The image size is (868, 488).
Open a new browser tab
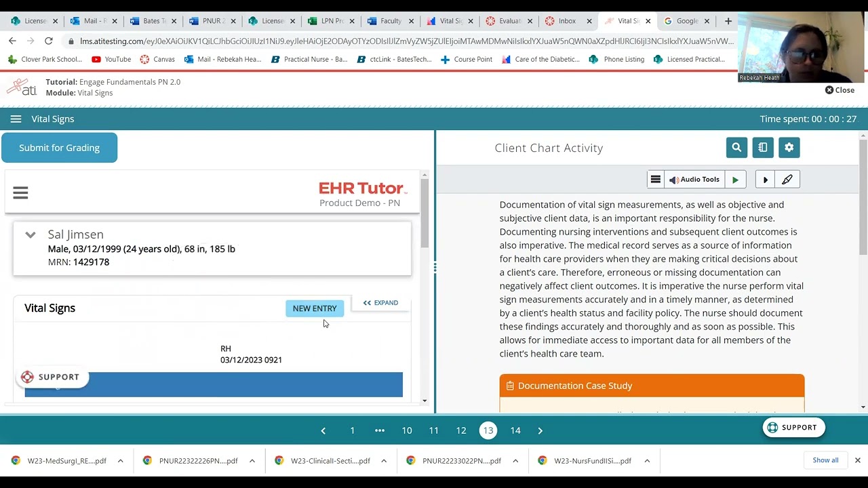pyautogui.click(x=728, y=21)
